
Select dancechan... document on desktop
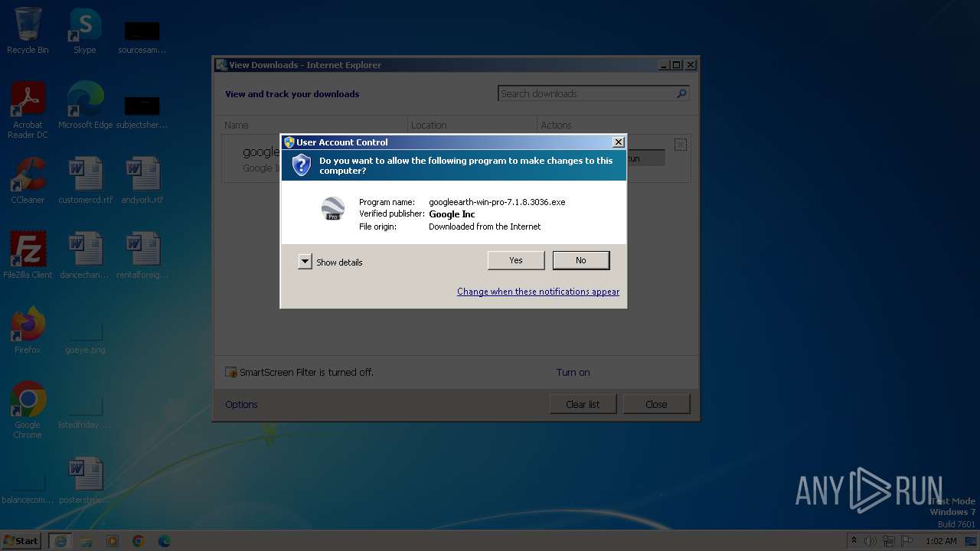tap(85, 255)
